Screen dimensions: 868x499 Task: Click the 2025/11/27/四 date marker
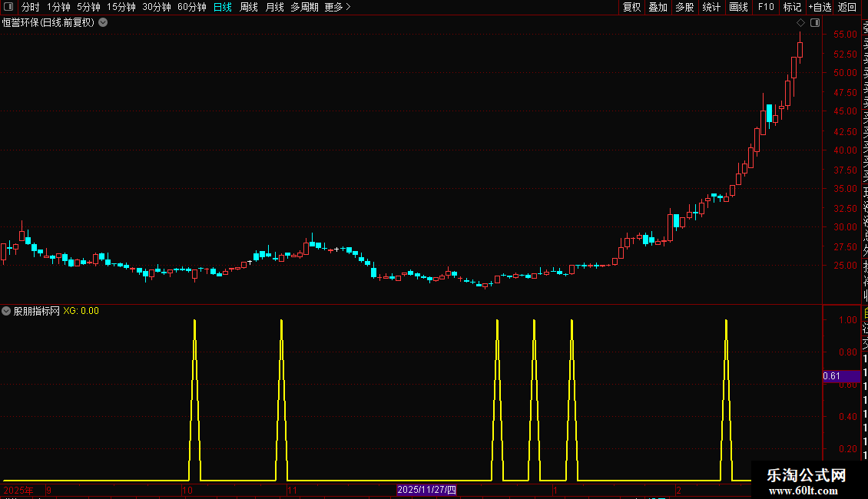click(426, 490)
